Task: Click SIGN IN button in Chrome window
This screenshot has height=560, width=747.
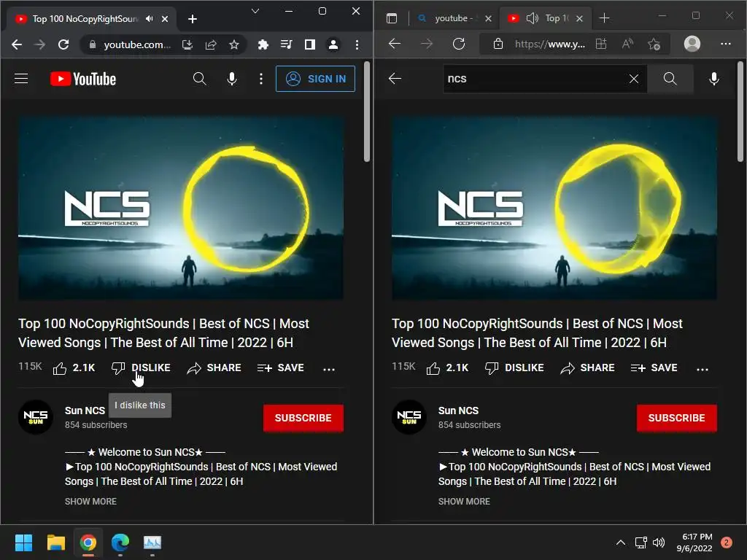Action: click(x=315, y=79)
